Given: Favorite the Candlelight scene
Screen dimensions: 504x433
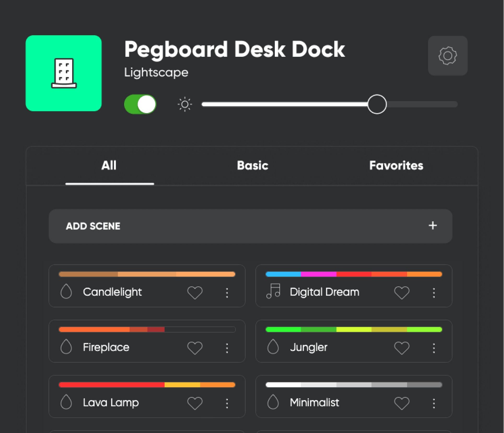Looking at the screenshot, I should 195,292.
